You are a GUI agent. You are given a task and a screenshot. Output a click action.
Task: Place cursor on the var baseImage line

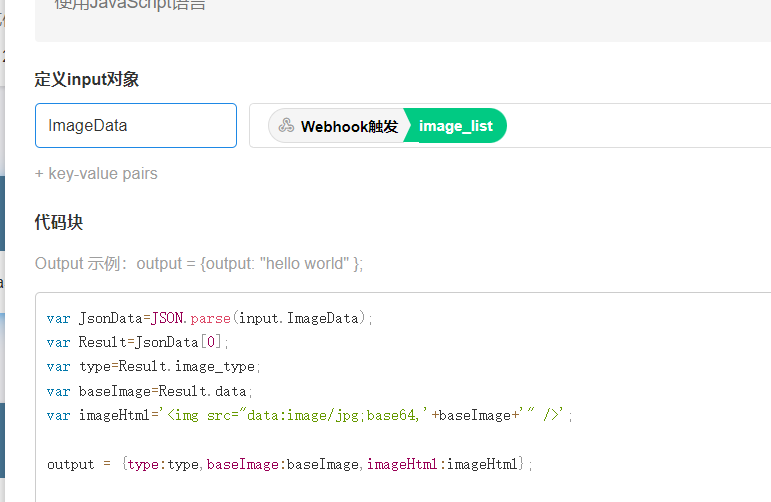150,391
